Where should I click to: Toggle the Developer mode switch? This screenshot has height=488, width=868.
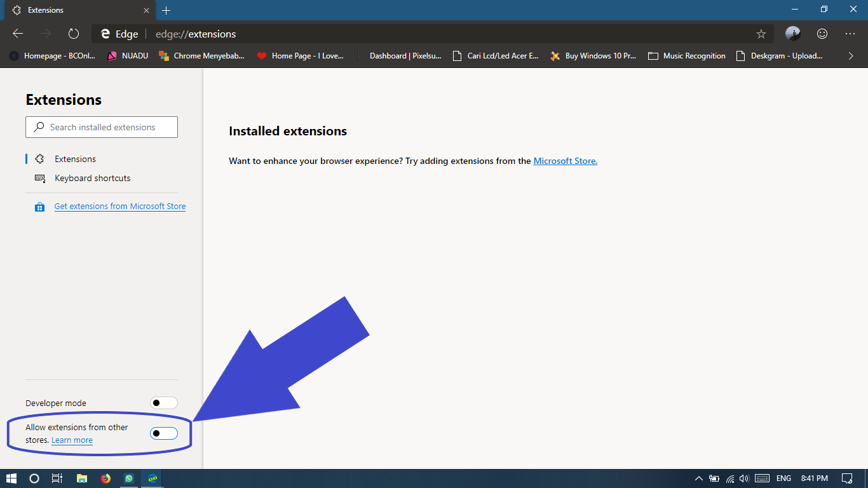164,403
